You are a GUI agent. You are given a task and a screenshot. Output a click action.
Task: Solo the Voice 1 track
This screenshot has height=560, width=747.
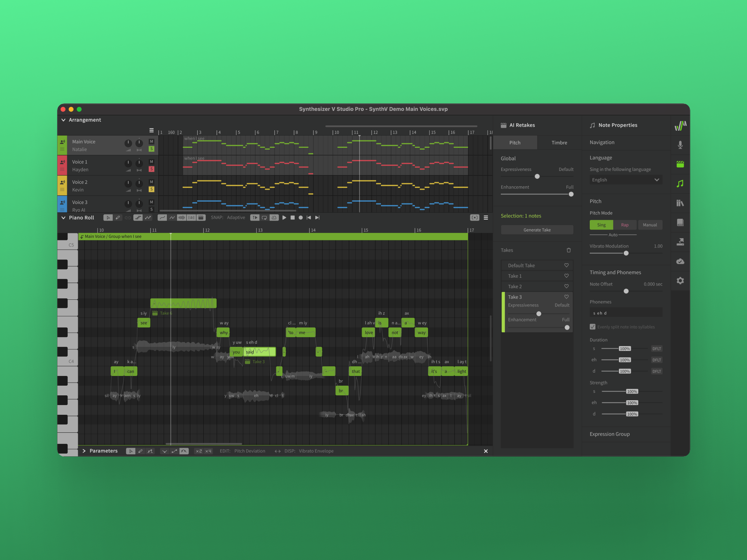tap(151, 169)
